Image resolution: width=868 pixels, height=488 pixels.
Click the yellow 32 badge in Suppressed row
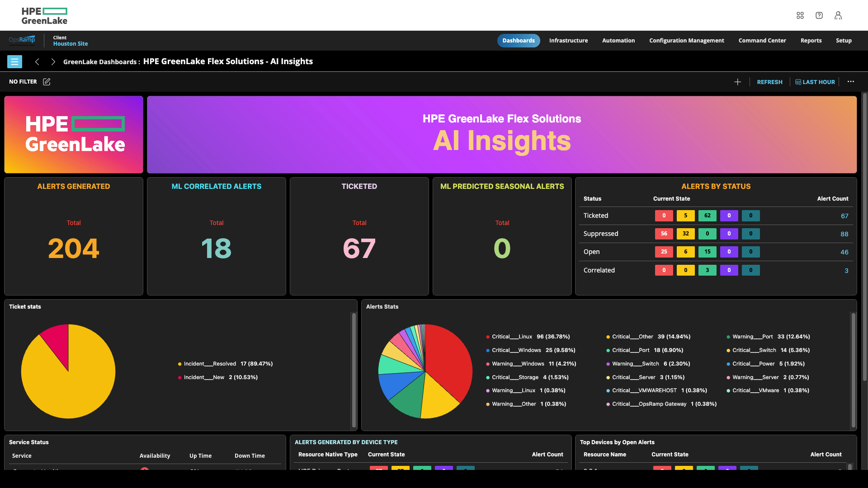685,234
